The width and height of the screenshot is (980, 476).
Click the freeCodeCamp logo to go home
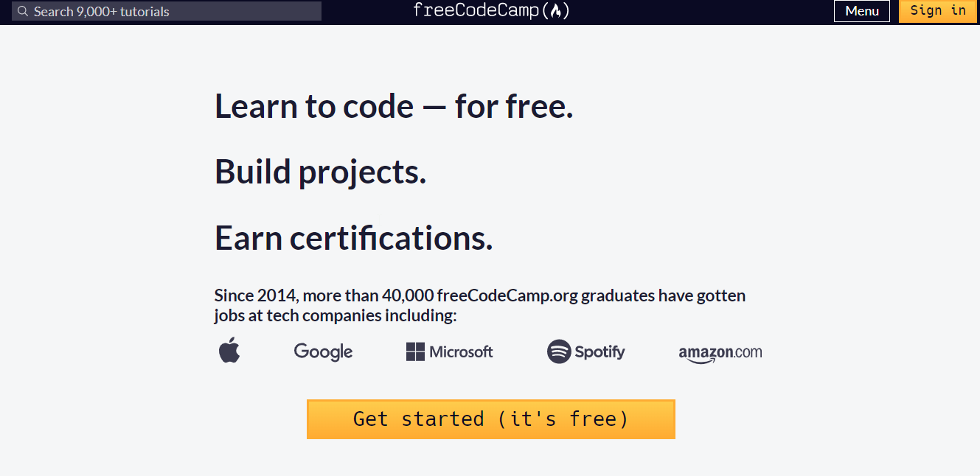pos(490,10)
